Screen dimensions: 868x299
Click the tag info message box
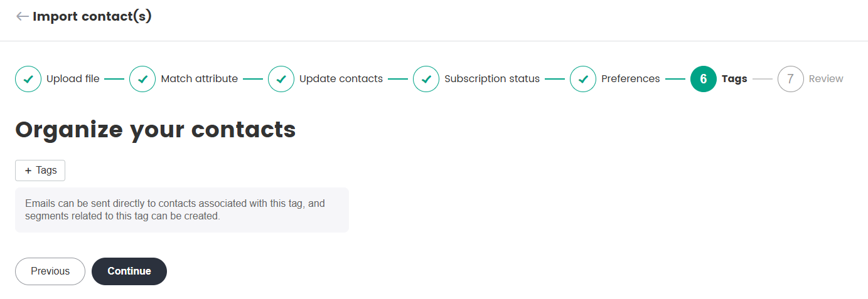(x=181, y=210)
